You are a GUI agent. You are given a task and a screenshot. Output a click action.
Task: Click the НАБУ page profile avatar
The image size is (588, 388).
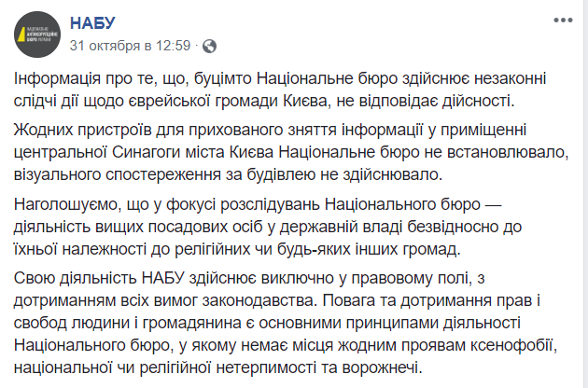tap(37, 35)
